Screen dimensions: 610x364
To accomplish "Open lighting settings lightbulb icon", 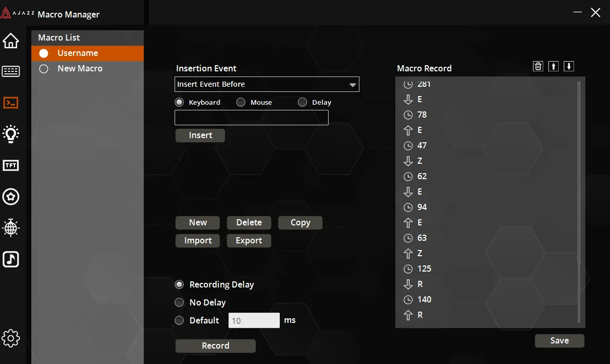I will (11, 134).
